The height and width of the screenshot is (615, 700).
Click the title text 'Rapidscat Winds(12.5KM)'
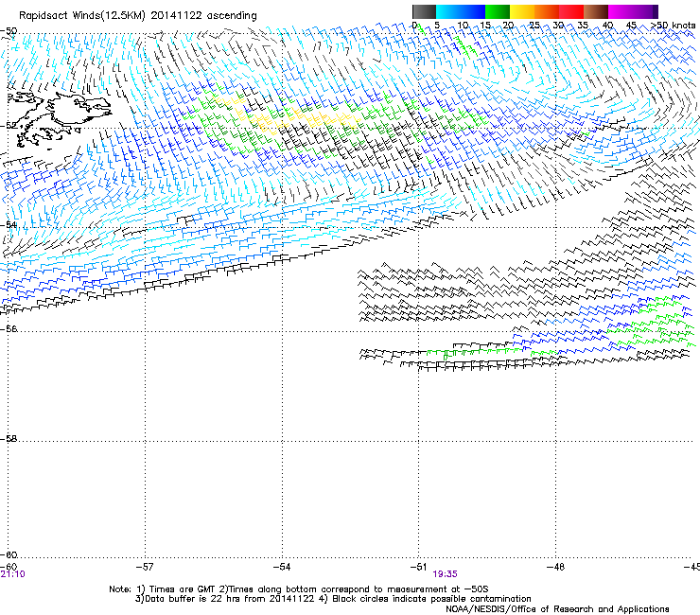82,16
